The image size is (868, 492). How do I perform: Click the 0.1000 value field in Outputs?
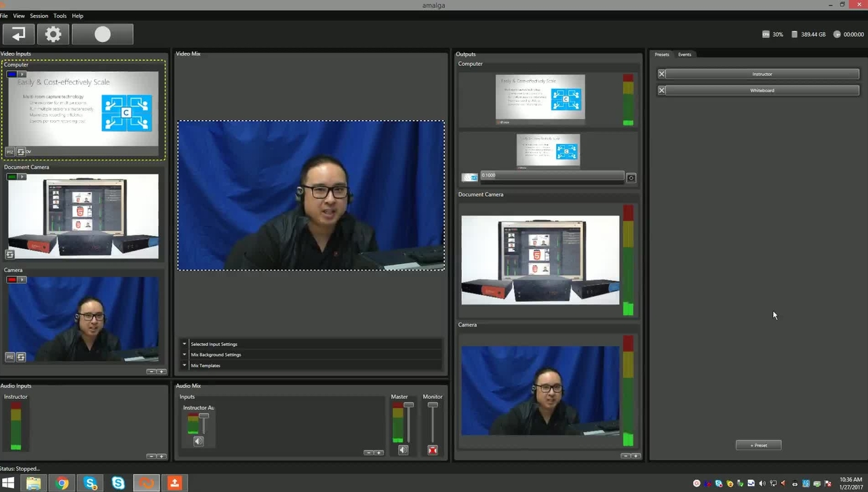[551, 176]
